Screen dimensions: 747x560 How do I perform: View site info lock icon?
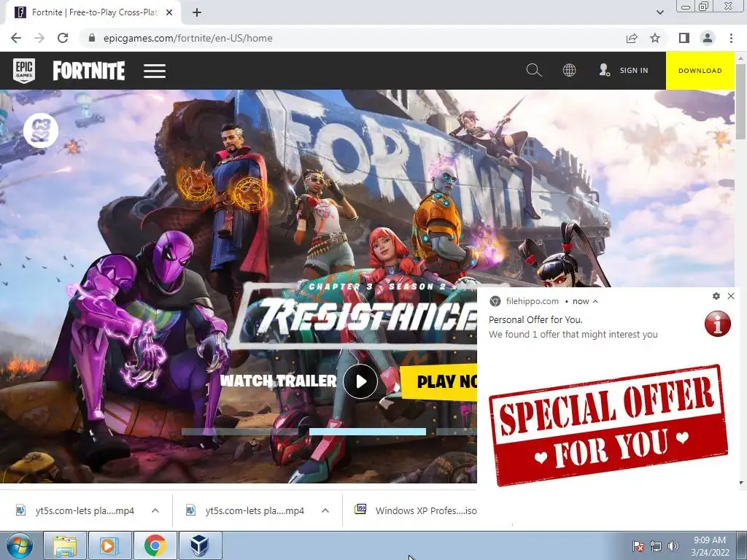point(92,38)
